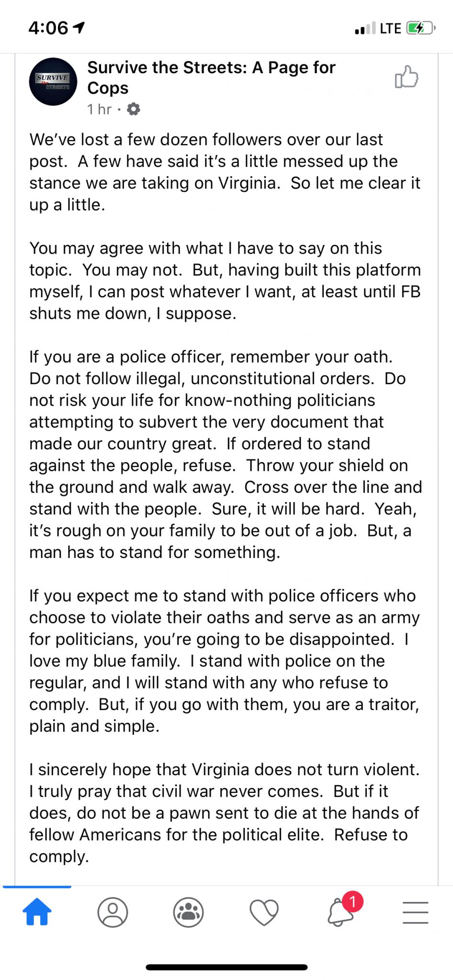The width and height of the screenshot is (453, 980).
Task: Tap the paragraph starting "We've lost a few"
Action: [x=225, y=172]
